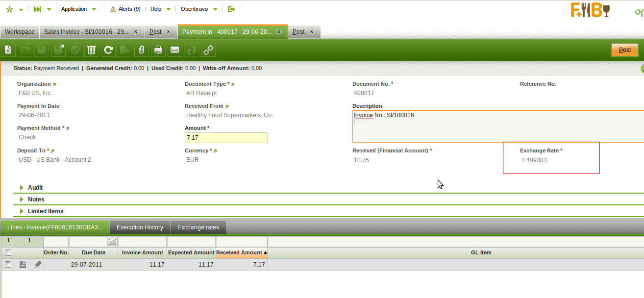Viewport: 644px width, 298px height.
Task: Click the Refresh toolbar icon
Action: 108,50
